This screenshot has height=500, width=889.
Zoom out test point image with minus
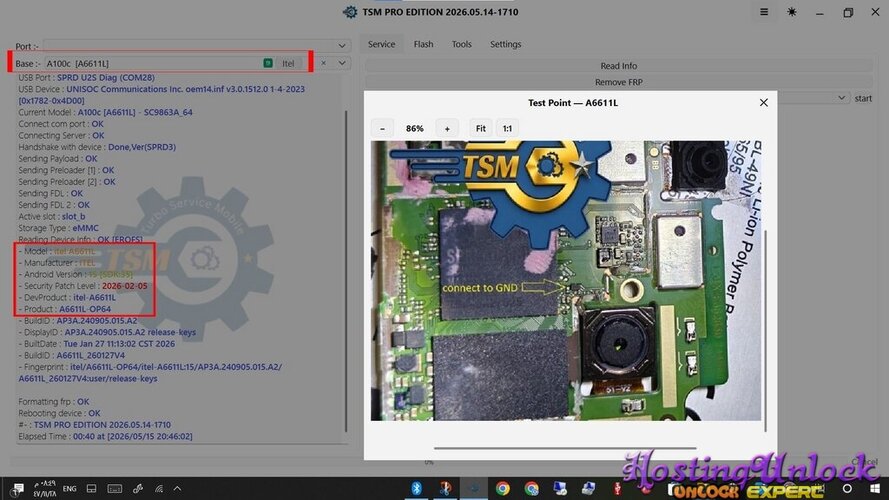382,129
